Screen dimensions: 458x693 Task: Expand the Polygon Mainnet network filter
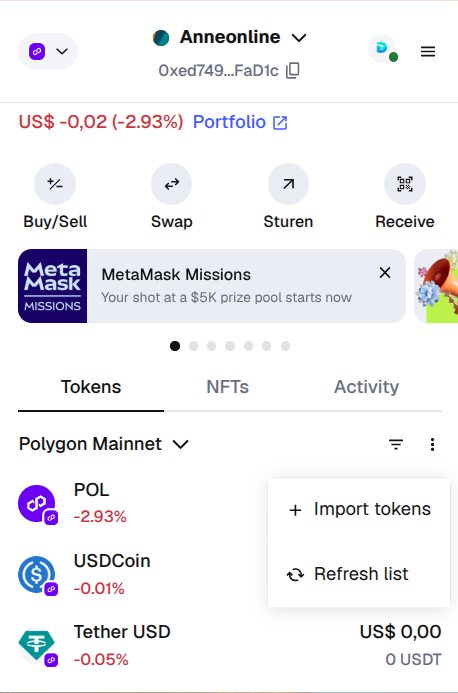104,444
